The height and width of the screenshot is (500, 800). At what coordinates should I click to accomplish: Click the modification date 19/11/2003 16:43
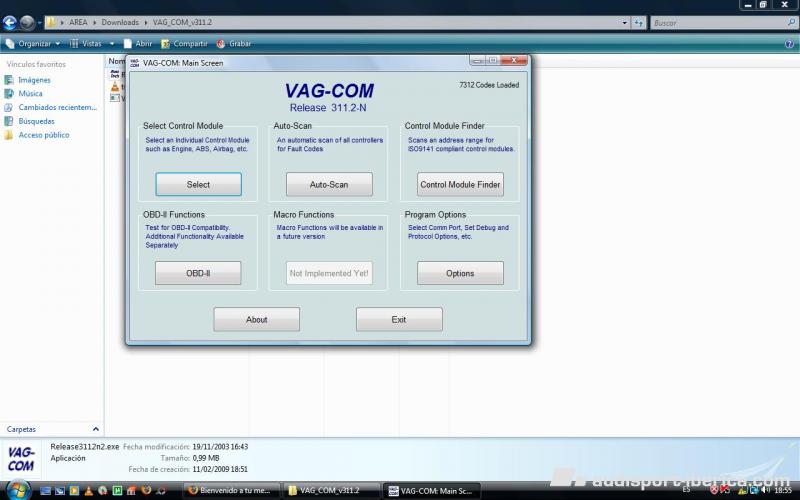click(220, 446)
